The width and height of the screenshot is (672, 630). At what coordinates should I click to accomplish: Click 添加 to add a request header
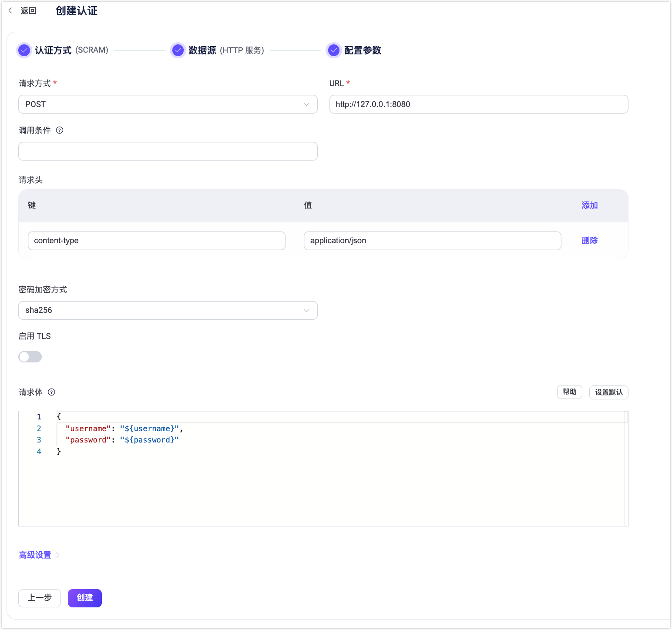[x=589, y=205]
